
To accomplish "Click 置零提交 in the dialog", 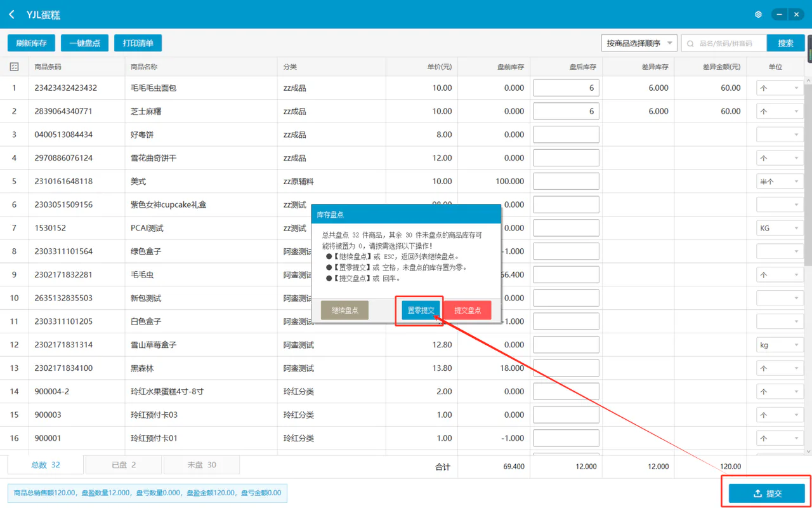I will pos(421,310).
